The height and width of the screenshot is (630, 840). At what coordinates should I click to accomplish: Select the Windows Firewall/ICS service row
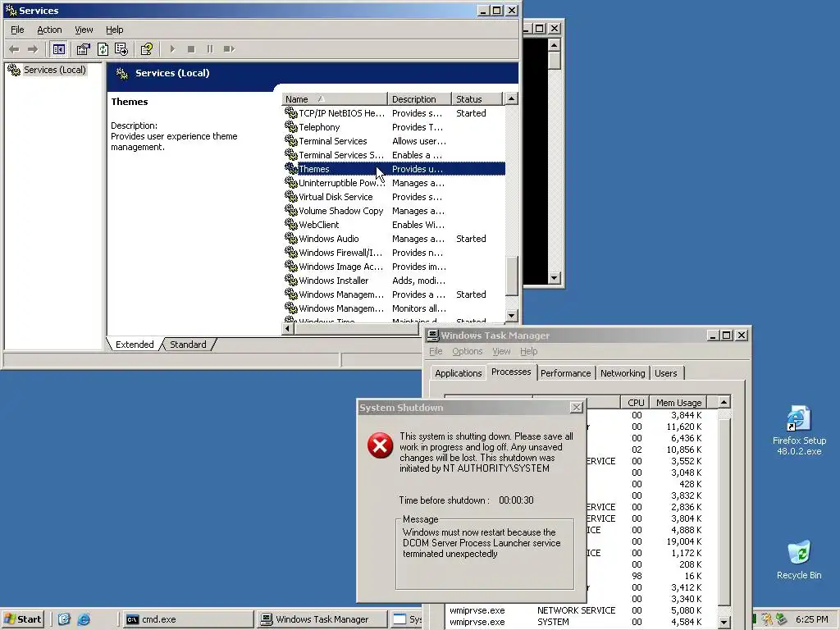[395, 253]
